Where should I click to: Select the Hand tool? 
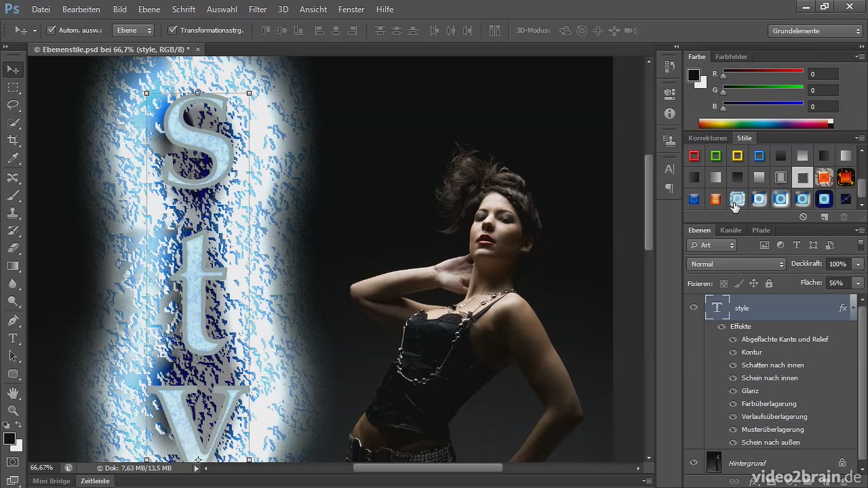tap(13, 393)
